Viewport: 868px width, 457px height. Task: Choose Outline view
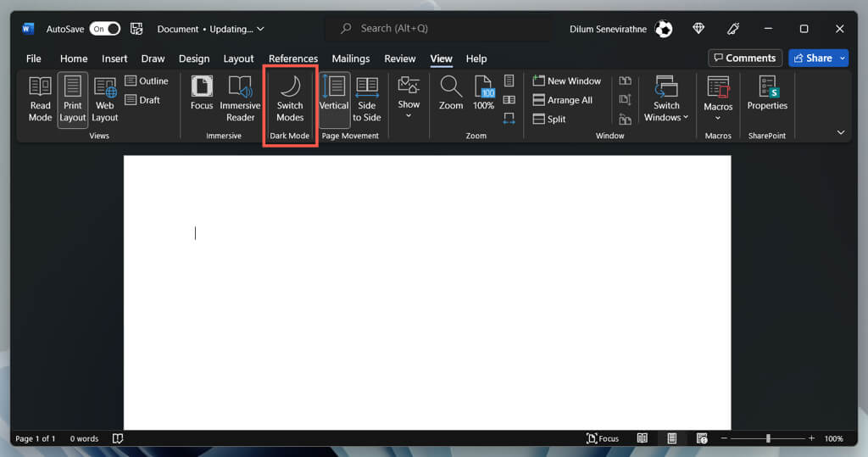point(147,81)
